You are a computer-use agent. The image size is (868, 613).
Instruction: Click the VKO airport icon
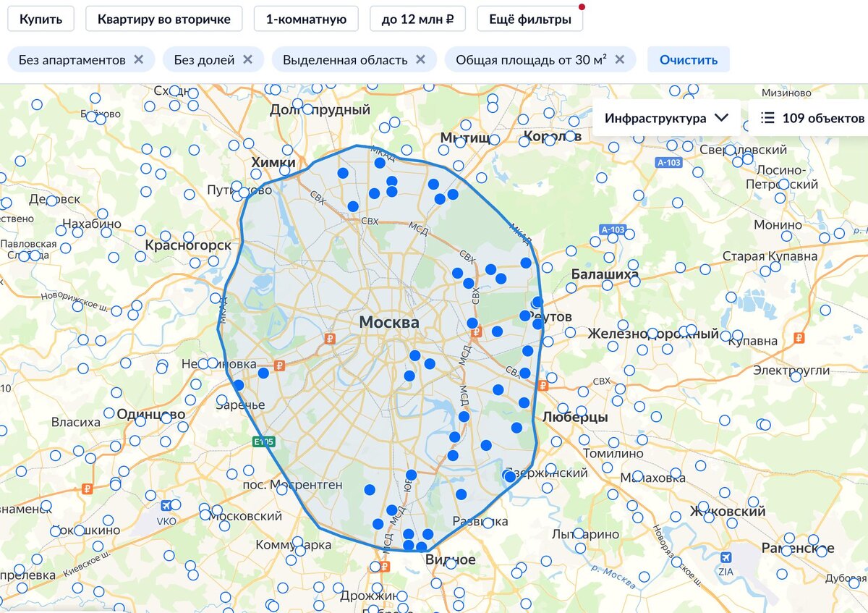point(168,506)
